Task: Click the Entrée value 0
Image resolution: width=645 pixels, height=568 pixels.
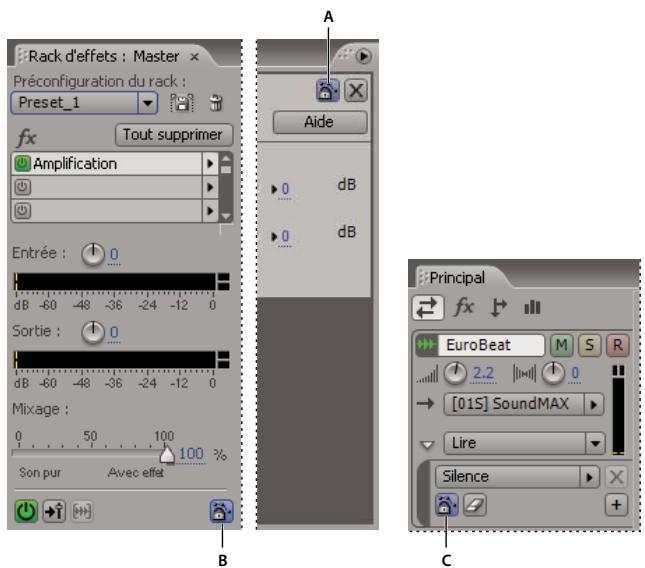Action: click(114, 255)
